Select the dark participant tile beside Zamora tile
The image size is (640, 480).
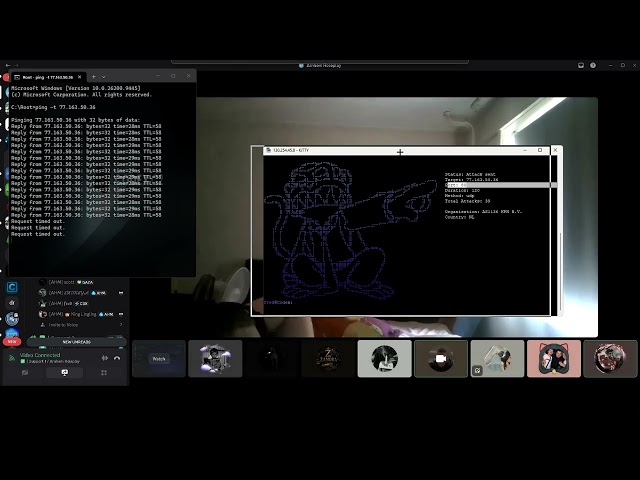(x=272, y=359)
